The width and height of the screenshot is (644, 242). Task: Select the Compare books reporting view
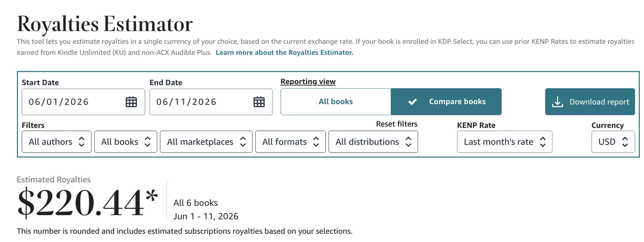click(x=446, y=101)
